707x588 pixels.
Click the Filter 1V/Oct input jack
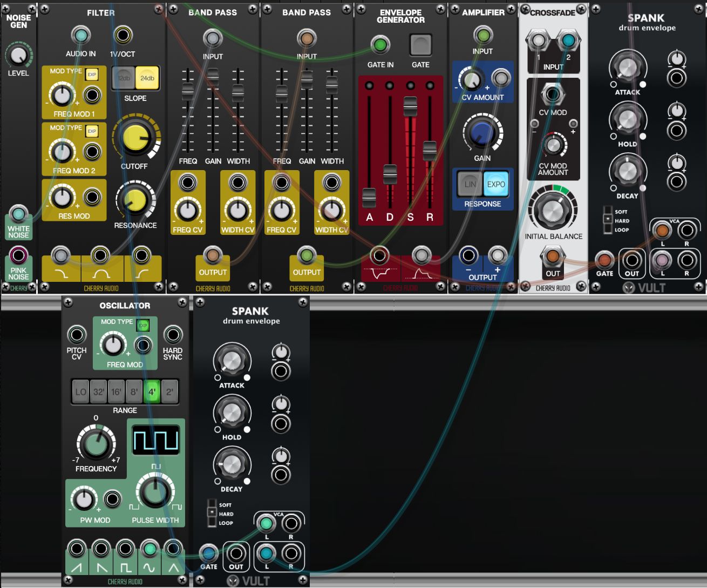123,36
